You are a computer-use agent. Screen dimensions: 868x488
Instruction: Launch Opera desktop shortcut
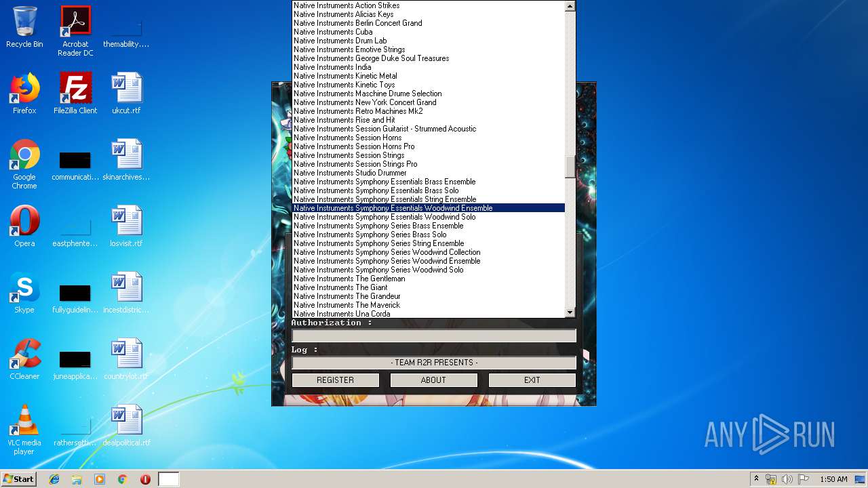[x=24, y=226]
